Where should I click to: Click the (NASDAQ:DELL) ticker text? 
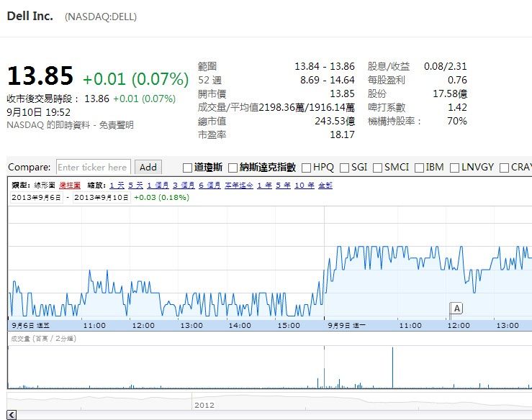tap(101, 17)
